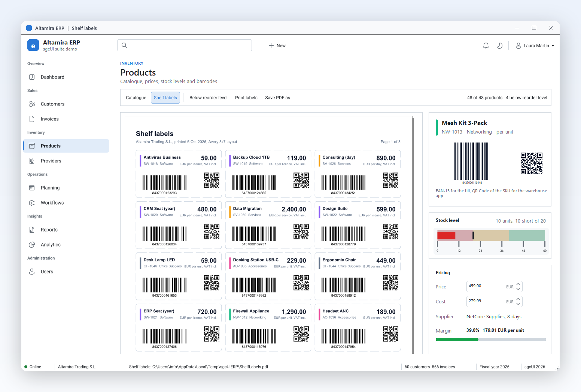This screenshot has width=581, height=392.
Task: Open Below reorder level view
Action: (x=208, y=98)
